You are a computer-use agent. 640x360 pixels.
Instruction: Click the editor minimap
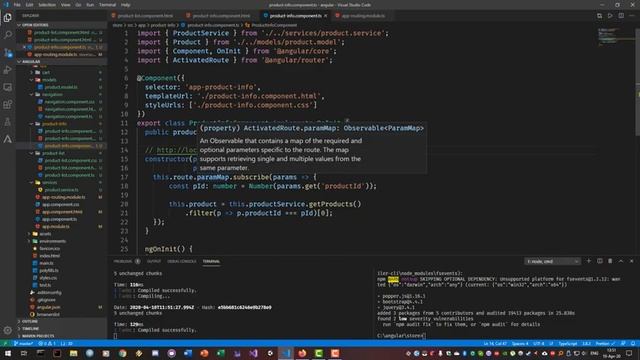pyautogui.click(x=616, y=37)
